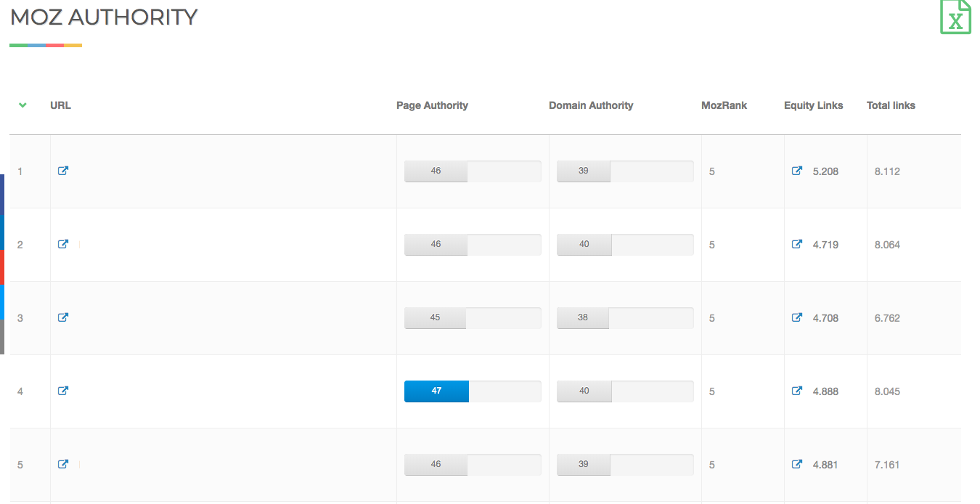Click row 1 Page Authority bar 46
980x504 pixels.
[473, 171]
